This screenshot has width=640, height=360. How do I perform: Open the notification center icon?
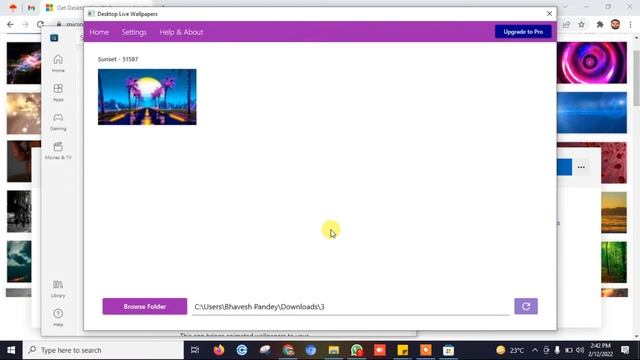point(625,350)
